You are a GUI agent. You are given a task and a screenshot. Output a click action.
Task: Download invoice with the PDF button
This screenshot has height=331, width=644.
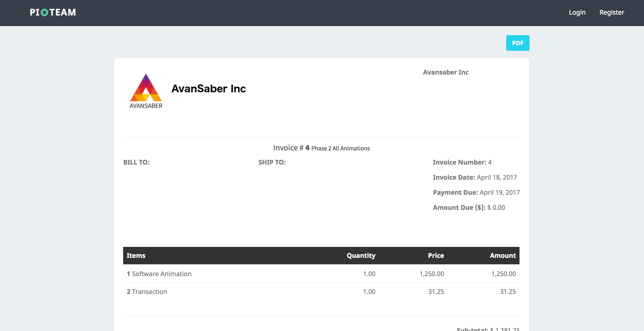(x=517, y=43)
